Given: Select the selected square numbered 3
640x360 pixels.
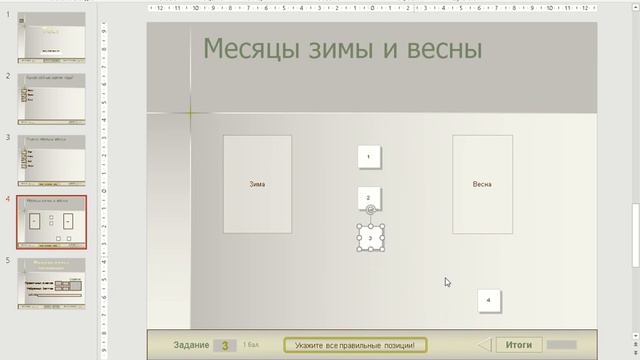Looking at the screenshot, I should tap(371, 238).
